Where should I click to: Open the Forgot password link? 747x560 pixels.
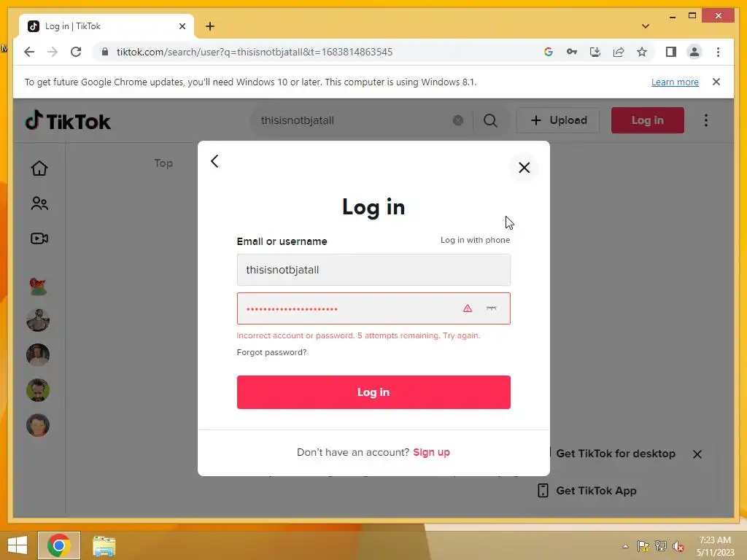coord(271,352)
